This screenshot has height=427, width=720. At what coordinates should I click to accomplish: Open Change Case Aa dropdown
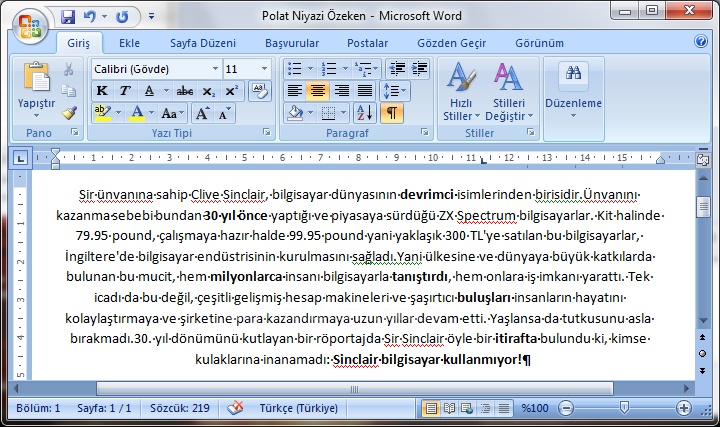point(172,112)
